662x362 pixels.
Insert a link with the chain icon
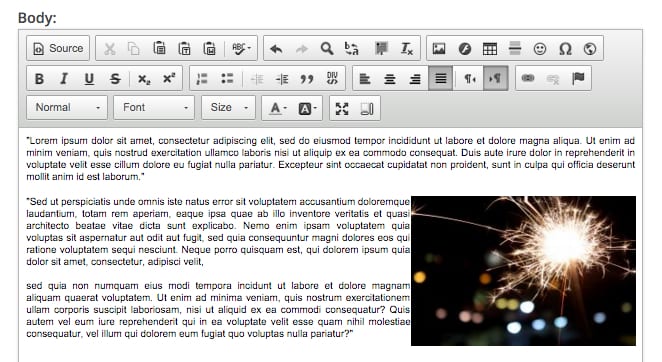[528, 79]
